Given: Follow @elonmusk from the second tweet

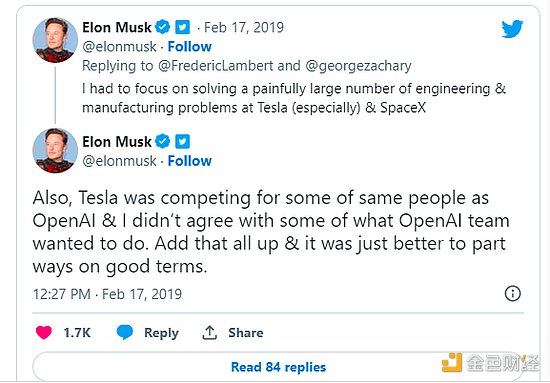Looking at the screenshot, I should 189,161.
